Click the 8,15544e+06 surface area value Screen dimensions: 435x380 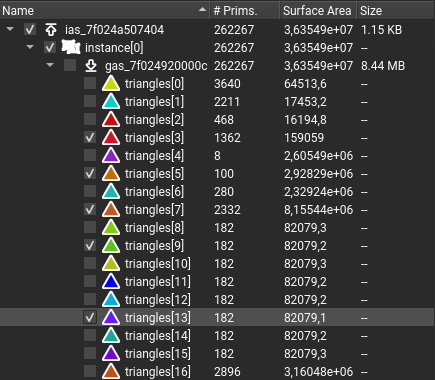(x=318, y=210)
